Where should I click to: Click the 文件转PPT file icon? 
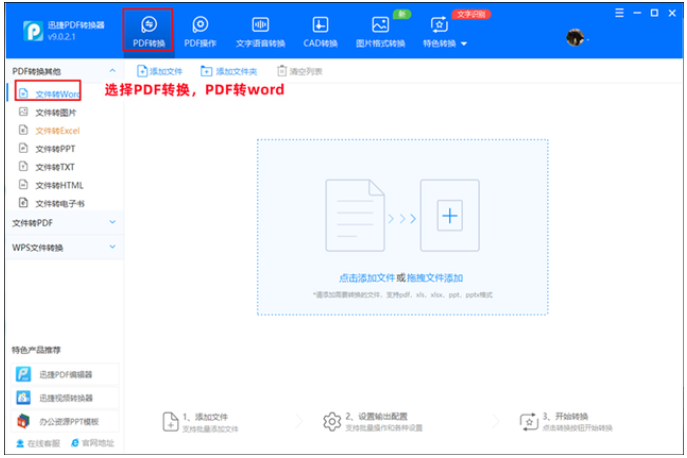(x=23, y=148)
